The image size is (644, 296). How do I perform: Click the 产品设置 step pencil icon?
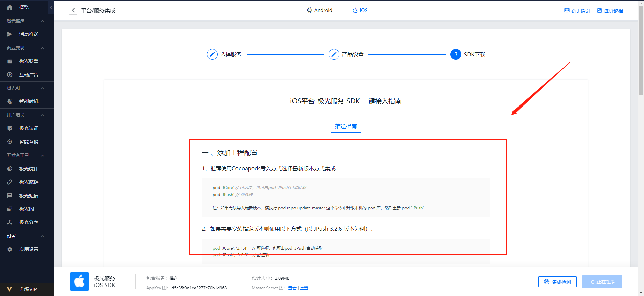tap(334, 54)
